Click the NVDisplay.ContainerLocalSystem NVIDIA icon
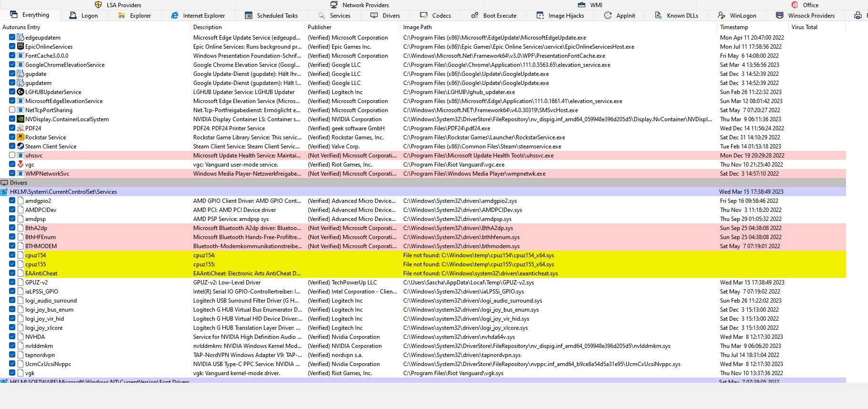 coord(21,119)
